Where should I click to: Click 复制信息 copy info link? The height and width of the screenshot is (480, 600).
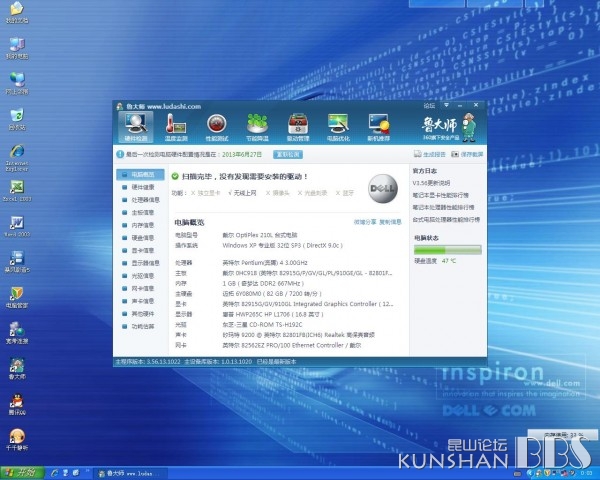(x=390, y=222)
